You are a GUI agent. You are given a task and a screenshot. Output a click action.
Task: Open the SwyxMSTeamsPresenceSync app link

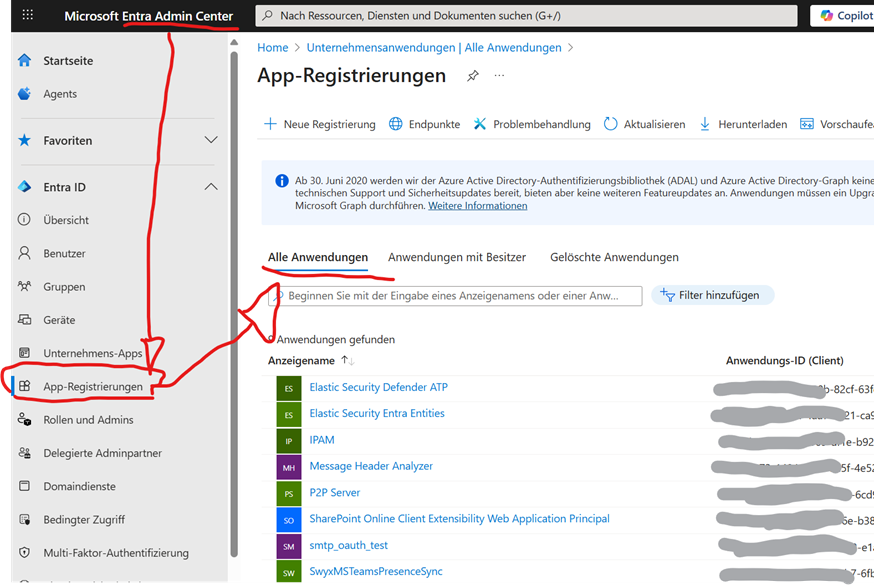[376, 571]
